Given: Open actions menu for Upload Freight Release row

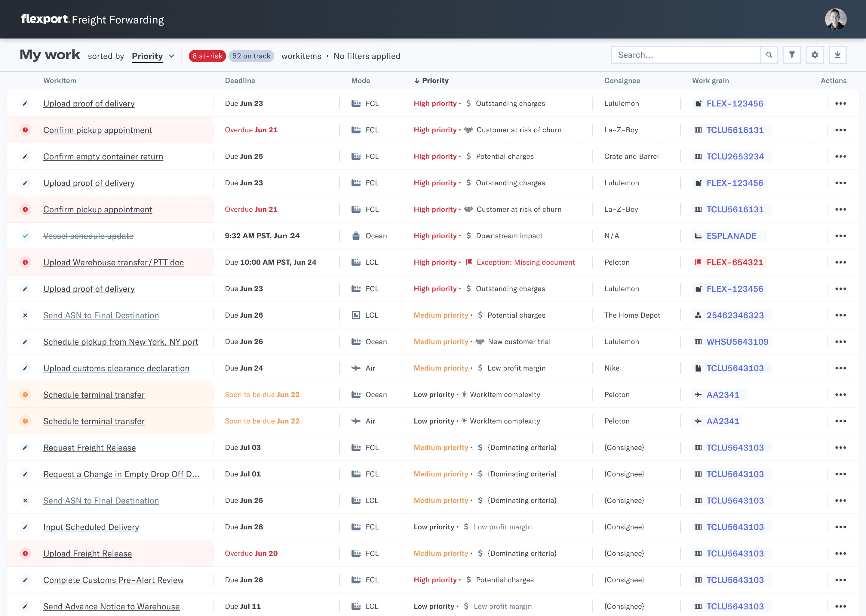Looking at the screenshot, I should 841,553.
